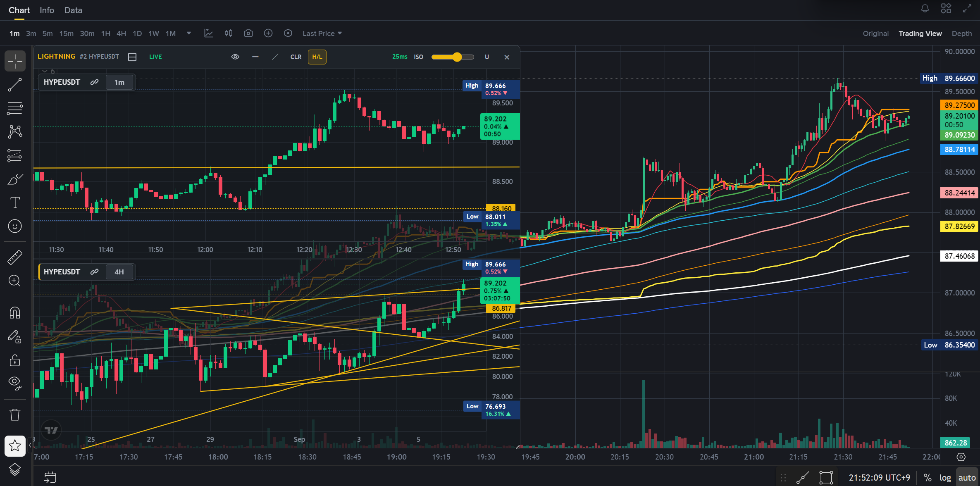The image size is (980, 486).
Task: Hide all drawings with eye icon
Action: 15,383
